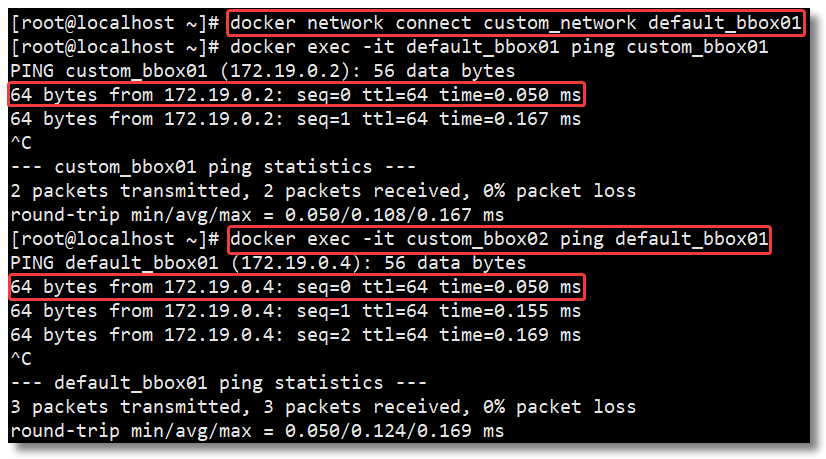Click the 'docker network connect custom_network' command
Screen dimensions: 826x459
pyautogui.click(x=516, y=22)
